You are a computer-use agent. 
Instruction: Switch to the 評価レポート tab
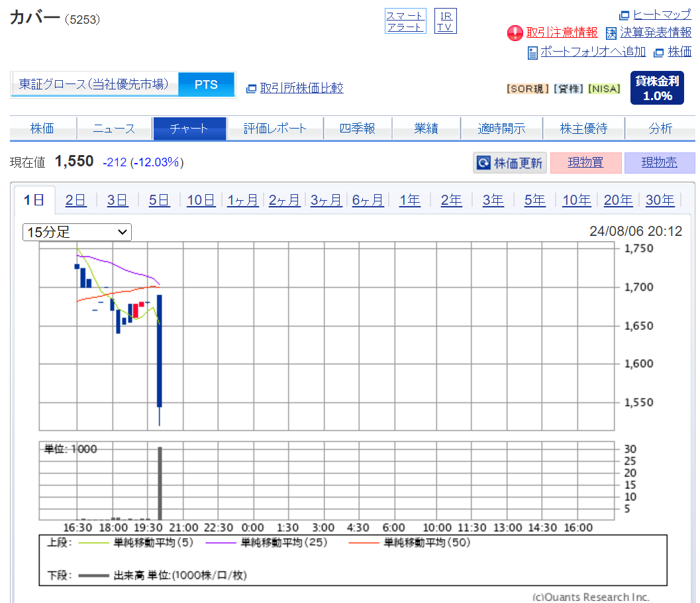point(275,129)
